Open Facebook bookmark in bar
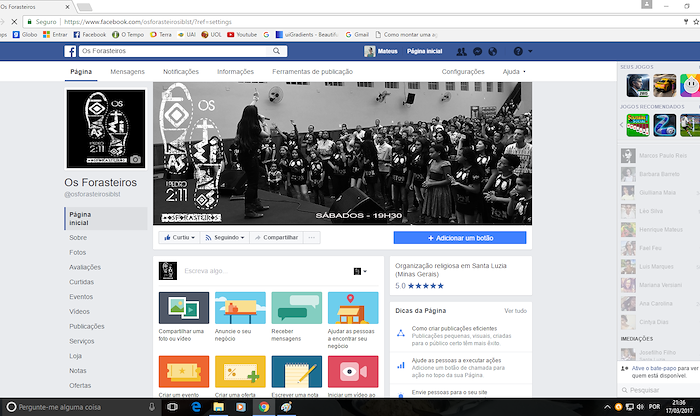 click(89, 34)
